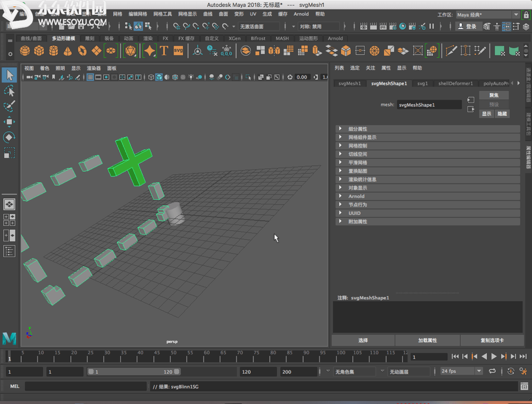Open the Maya 经典 workspace dropdown

point(487,14)
